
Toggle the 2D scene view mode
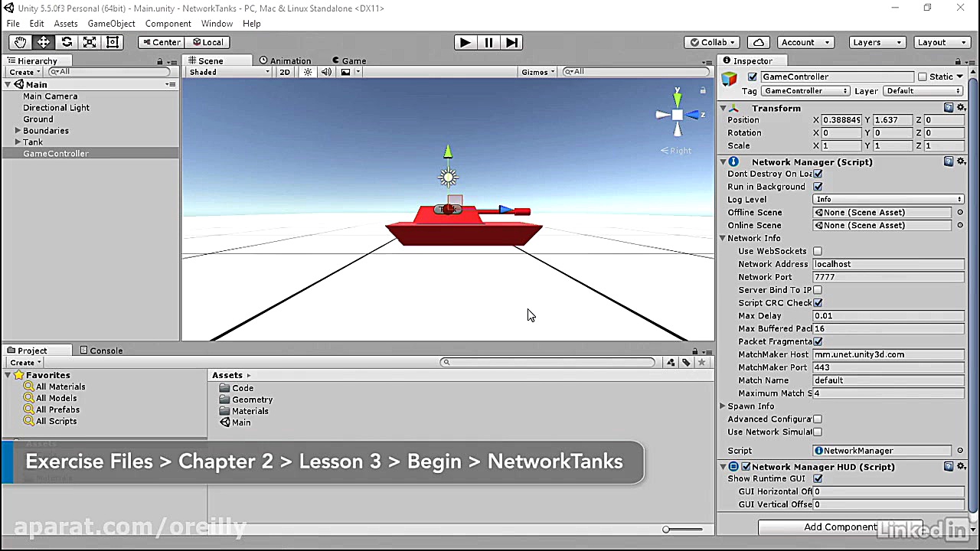285,72
